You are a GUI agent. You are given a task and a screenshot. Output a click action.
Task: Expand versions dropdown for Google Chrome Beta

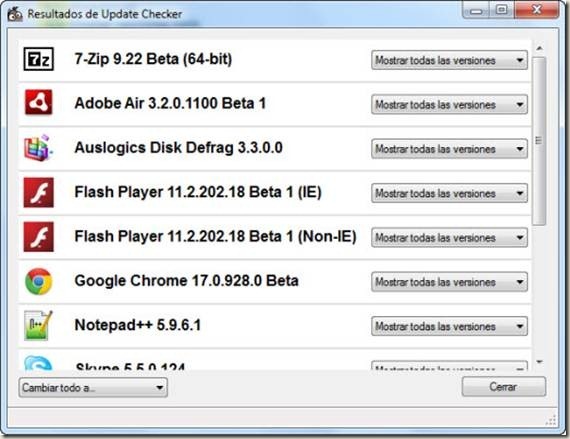coord(449,282)
